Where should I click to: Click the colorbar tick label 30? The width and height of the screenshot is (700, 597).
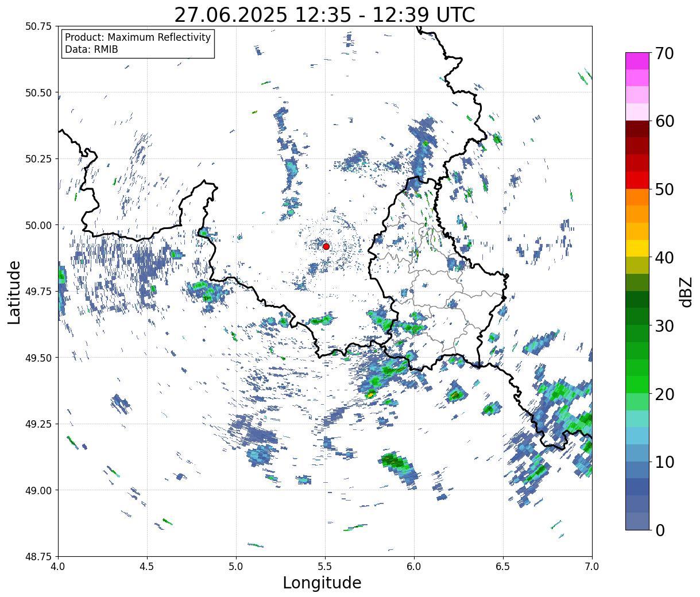664,325
